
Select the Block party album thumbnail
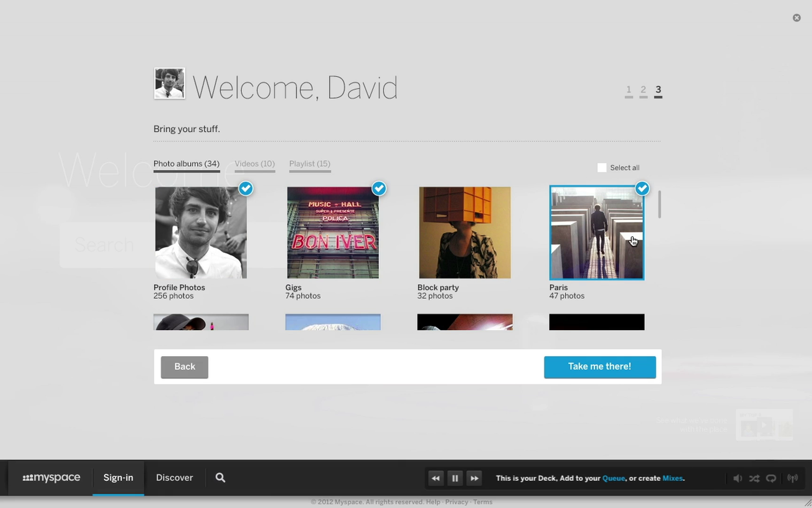click(x=465, y=233)
